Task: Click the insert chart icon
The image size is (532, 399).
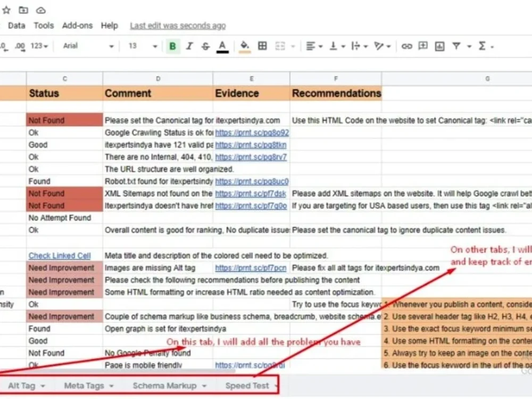Action: [x=439, y=46]
